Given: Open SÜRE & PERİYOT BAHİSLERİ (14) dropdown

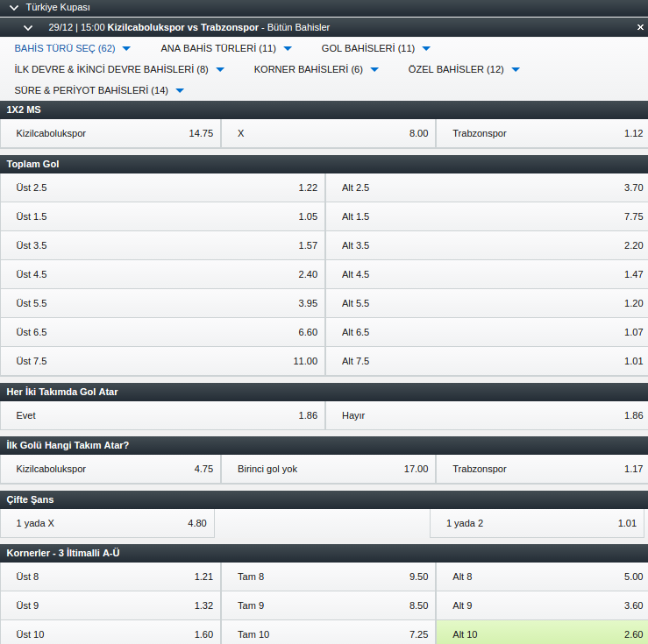Looking at the screenshot, I should click(x=99, y=90).
